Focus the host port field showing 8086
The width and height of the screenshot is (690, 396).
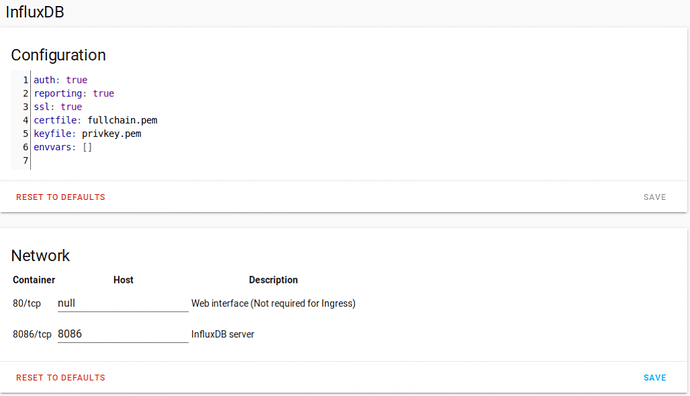point(123,334)
